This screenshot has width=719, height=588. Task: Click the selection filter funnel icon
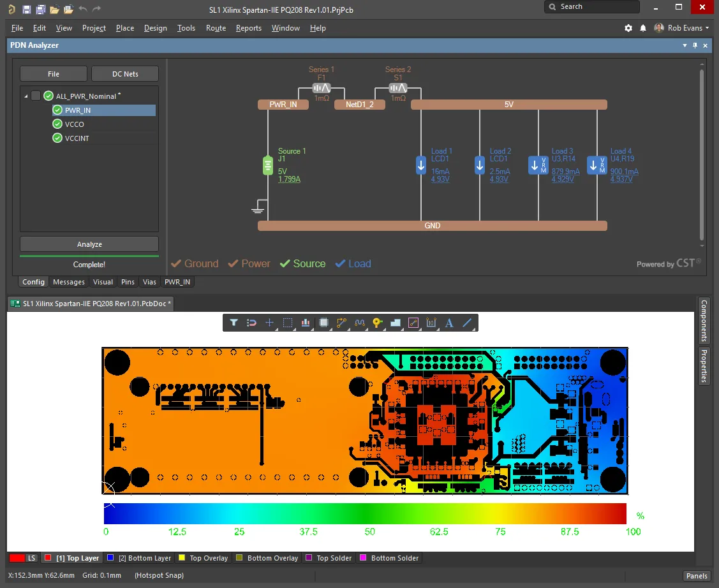point(233,323)
